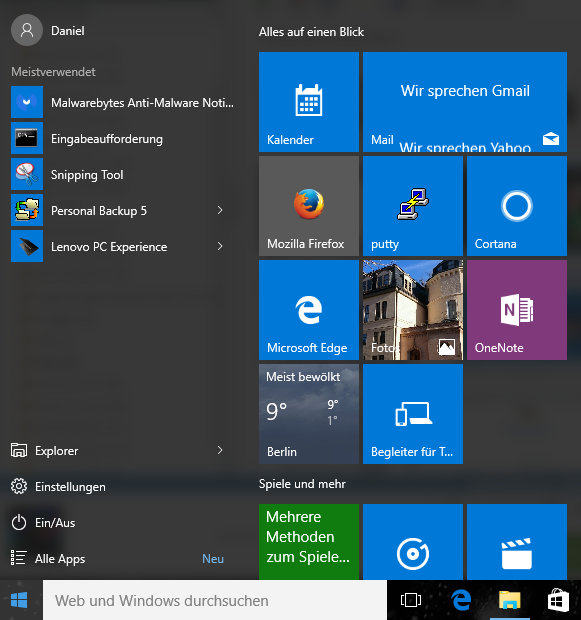Open the Microsoft Edge tile

point(309,310)
